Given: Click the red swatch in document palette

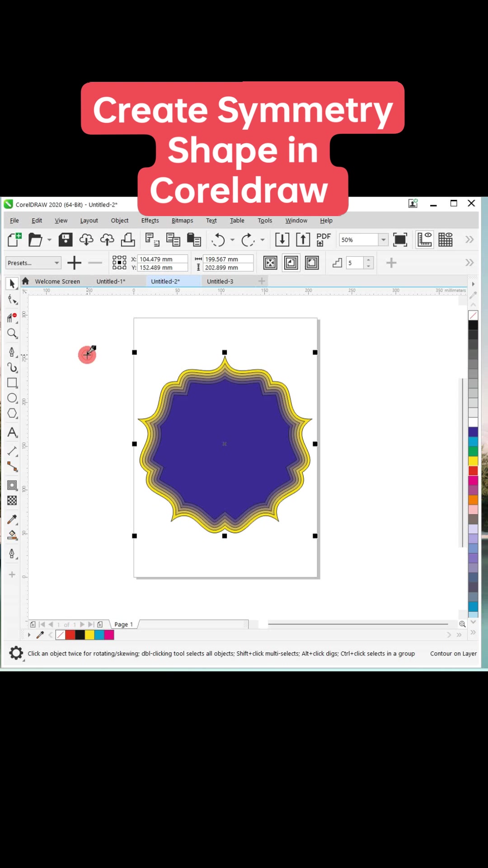Looking at the screenshot, I should point(70,635).
